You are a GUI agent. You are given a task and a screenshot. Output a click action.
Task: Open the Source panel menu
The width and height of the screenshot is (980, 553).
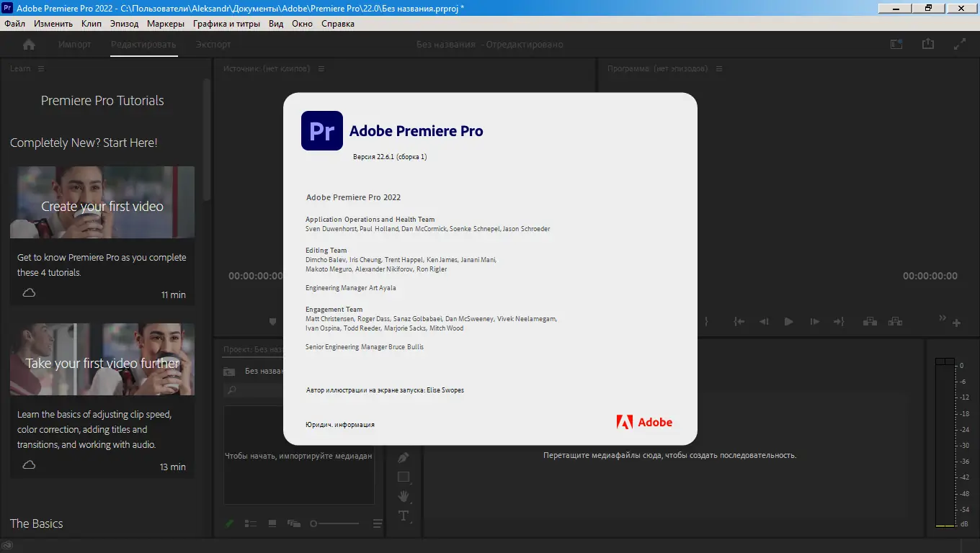(321, 68)
